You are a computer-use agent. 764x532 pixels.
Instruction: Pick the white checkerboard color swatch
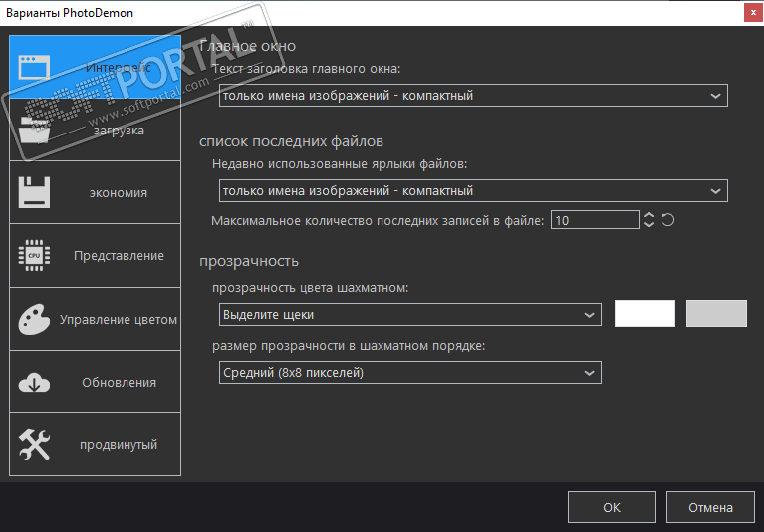644,313
